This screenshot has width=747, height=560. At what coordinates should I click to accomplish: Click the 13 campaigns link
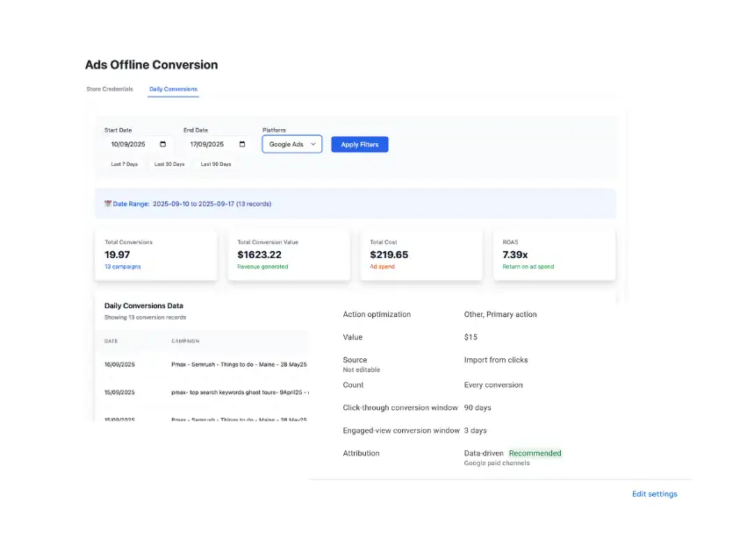click(122, 267)
